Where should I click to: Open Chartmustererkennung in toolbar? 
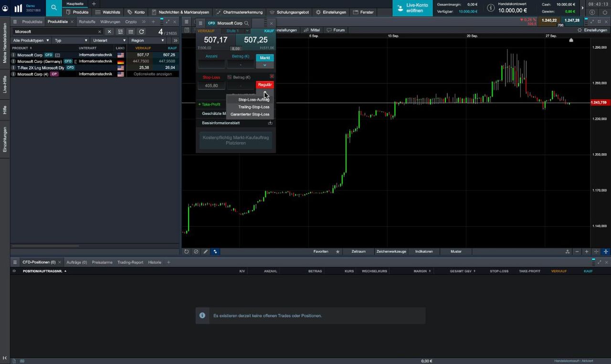coord(239,12)
